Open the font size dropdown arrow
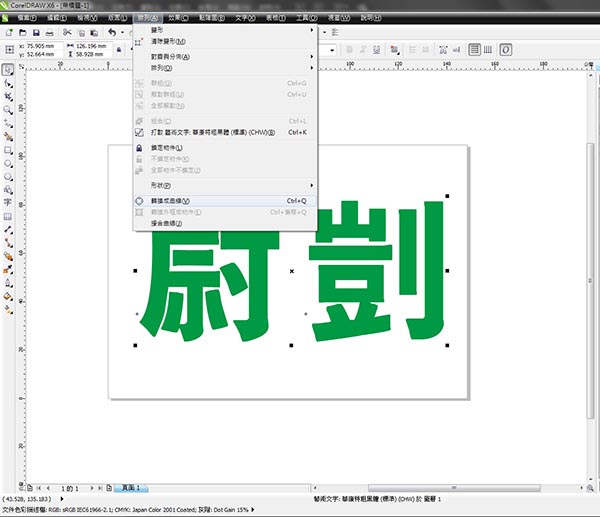 point(334,48)
